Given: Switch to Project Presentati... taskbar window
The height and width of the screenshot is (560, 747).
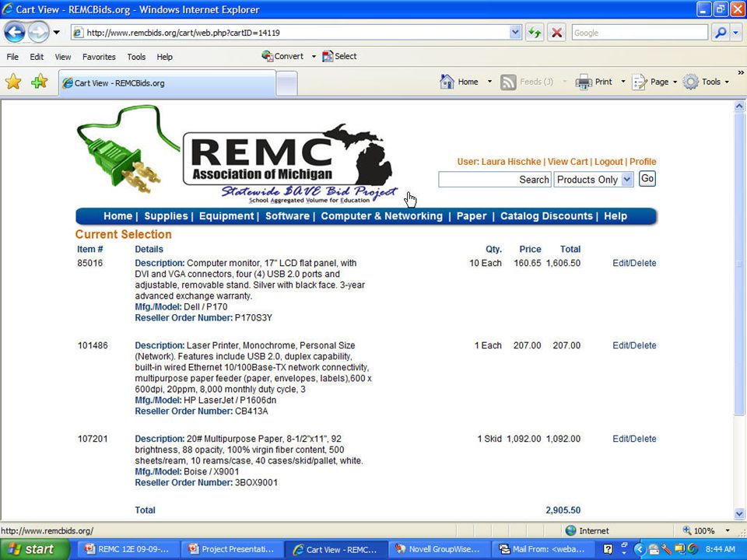Looking at the screenshot, I should click(x=231, y=549).
